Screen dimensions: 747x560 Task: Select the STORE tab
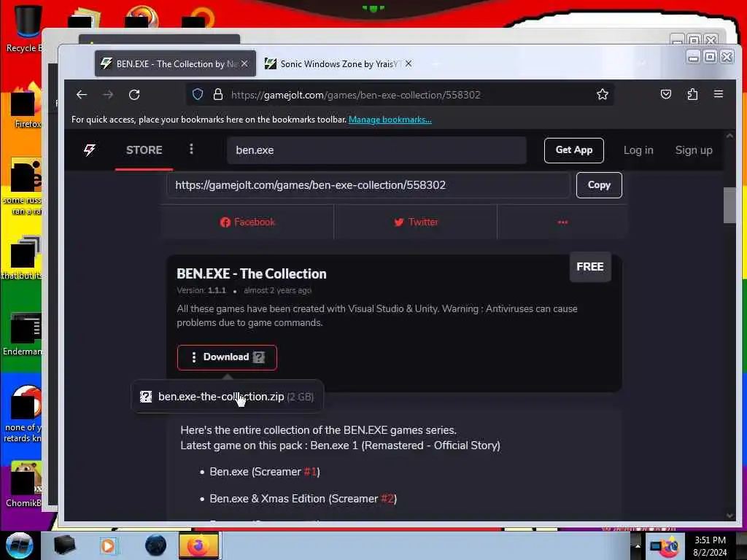144,150
